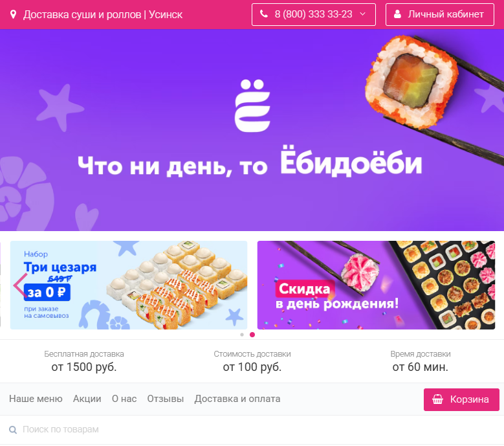Open the Корзина cart button
This screenshot has width=504, height=446.
[461, 399]
